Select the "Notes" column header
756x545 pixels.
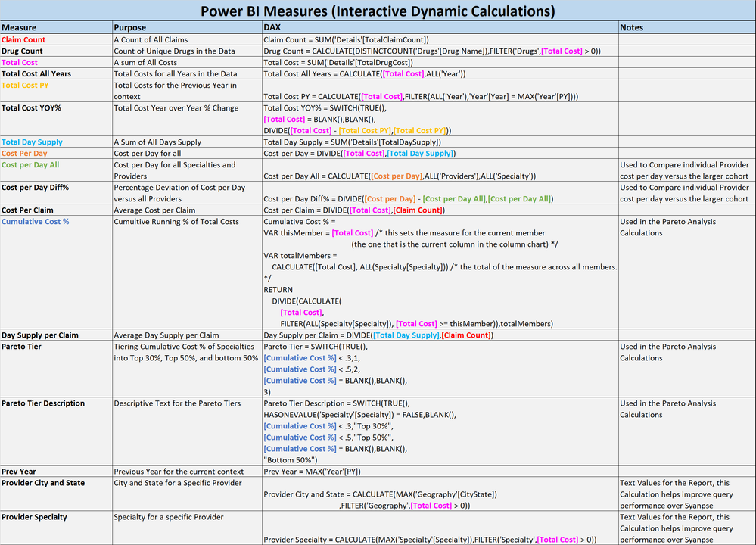click(688, 27)
